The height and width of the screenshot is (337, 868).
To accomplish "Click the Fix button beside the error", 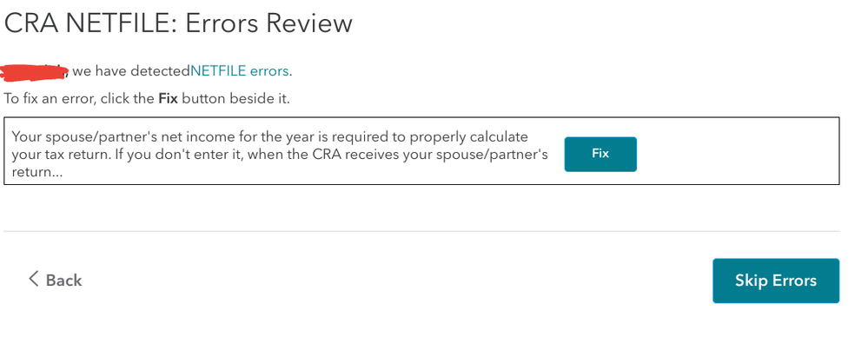I will pyautogui.click(x=600, y=154).
